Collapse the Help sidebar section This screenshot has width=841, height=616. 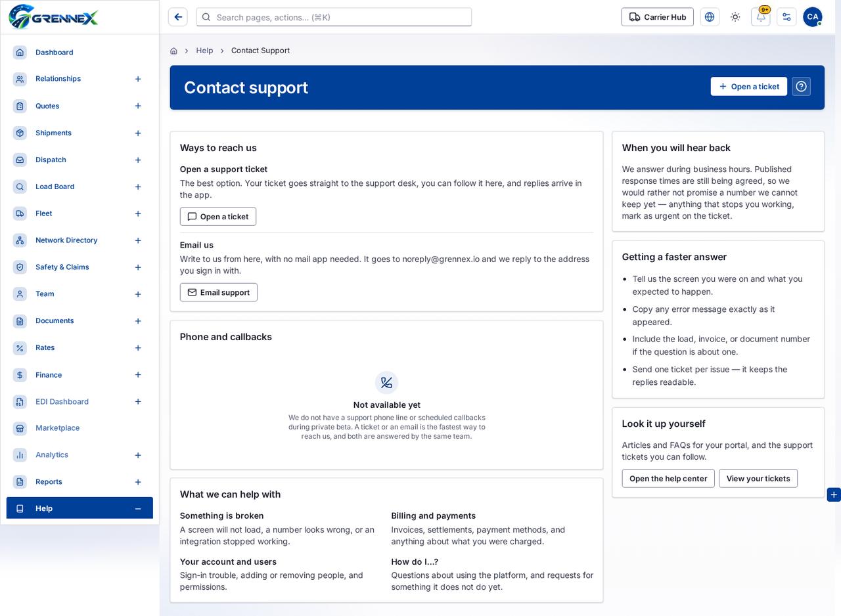(x=138, y=509)
